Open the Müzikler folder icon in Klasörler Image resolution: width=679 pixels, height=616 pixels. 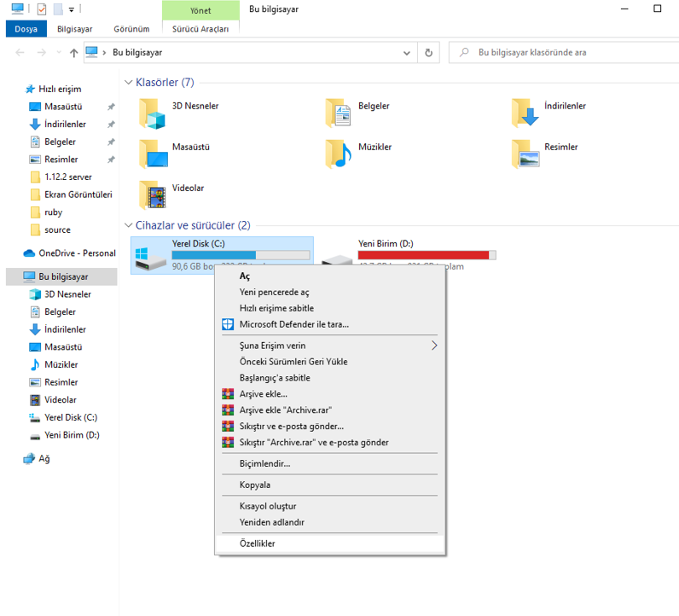(338, 154)
